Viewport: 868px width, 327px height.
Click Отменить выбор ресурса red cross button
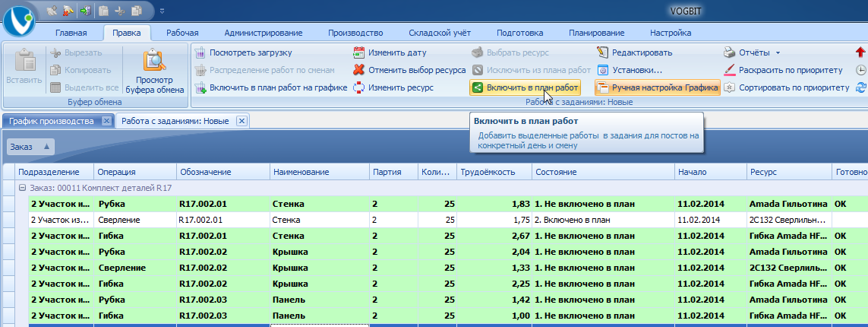pos(409,71)
